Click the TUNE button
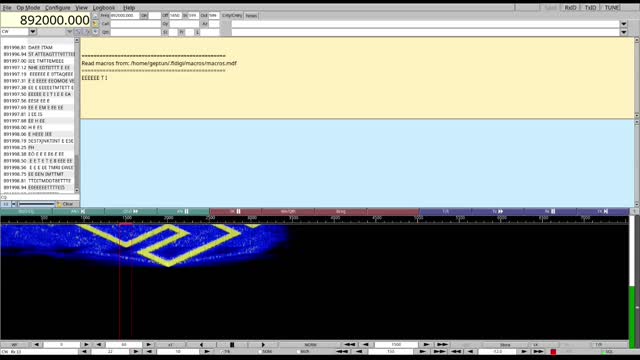640x360 pixels. click(x=611, y=8)
